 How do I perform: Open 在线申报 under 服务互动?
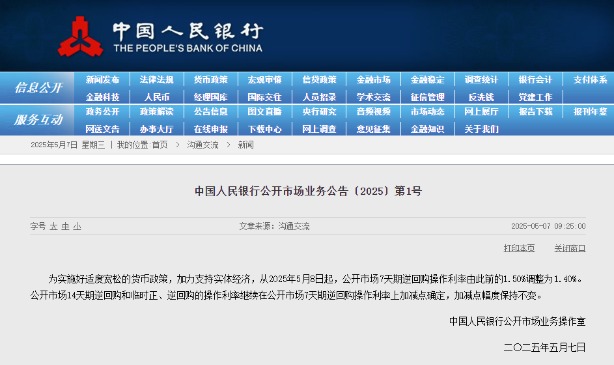coord(210,129)
